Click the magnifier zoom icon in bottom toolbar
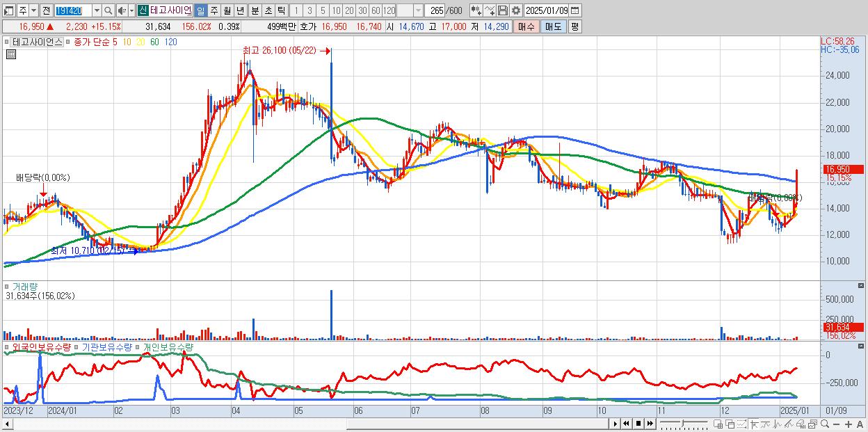868x432 pixels. tap(824, 424)
